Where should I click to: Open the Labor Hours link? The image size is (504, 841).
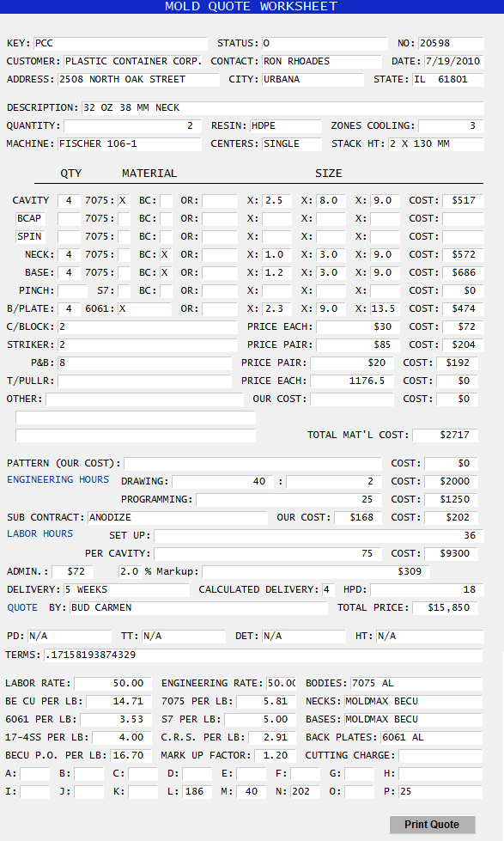click(x=40, y=533)
